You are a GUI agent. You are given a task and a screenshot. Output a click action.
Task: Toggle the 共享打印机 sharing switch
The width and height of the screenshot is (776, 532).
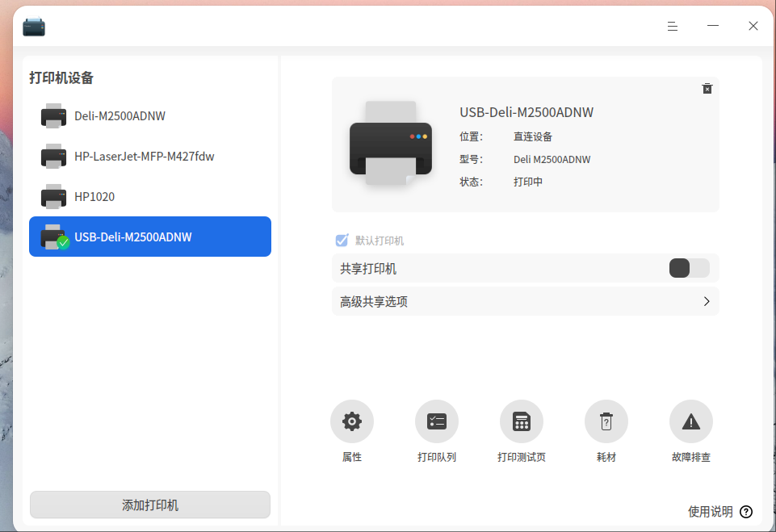(x=690, y=268)
